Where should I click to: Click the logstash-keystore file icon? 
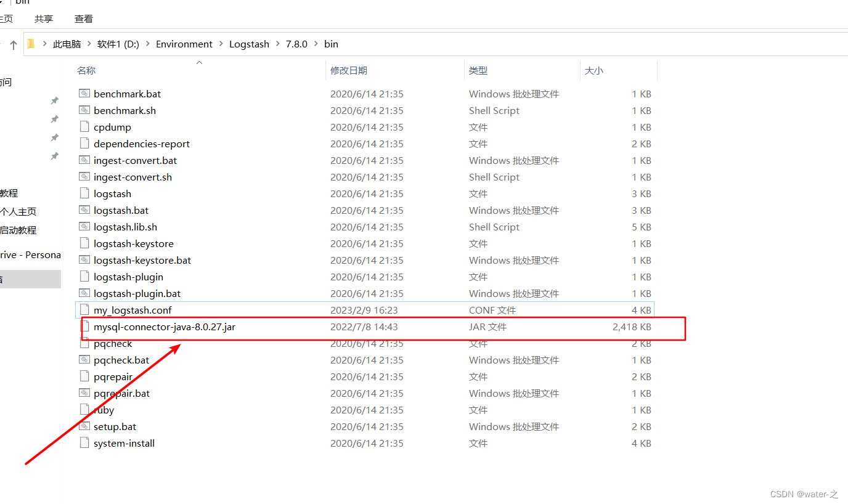coord(84,243)
